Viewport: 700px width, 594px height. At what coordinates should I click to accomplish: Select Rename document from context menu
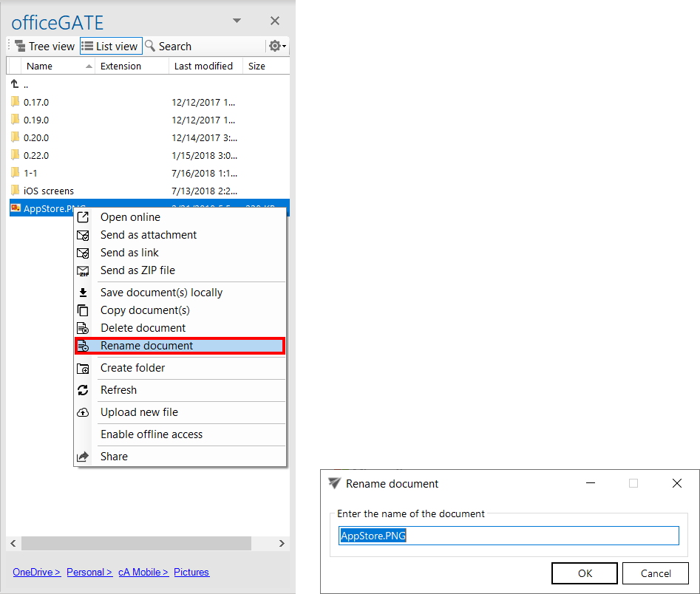pos(146,346)
